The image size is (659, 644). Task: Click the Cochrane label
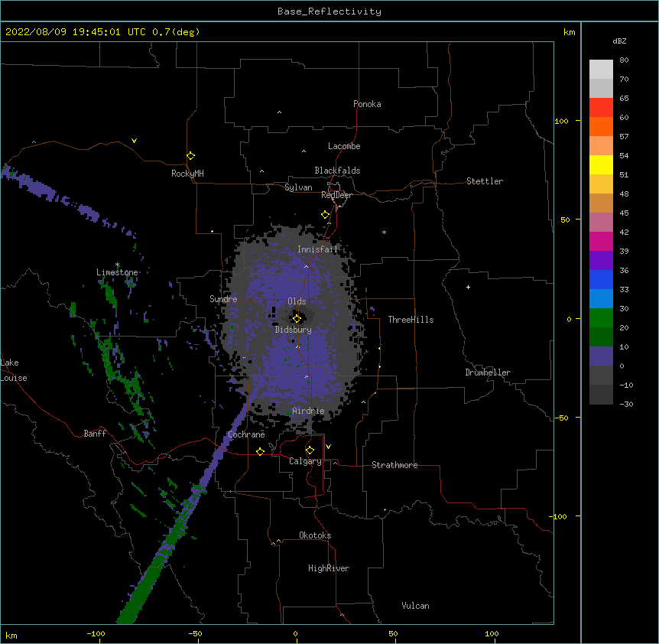click(x=246, y=434)
